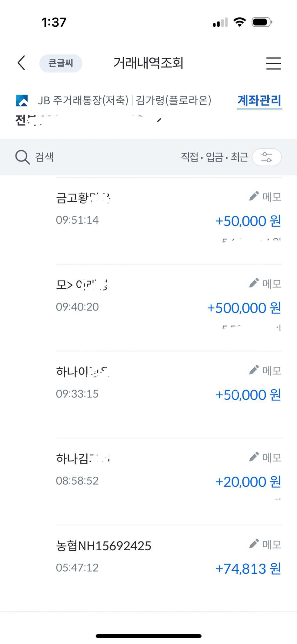This screenshot has width=297, height=644.
Task: Tap the search magnifier icon
Action: point(22,157)
